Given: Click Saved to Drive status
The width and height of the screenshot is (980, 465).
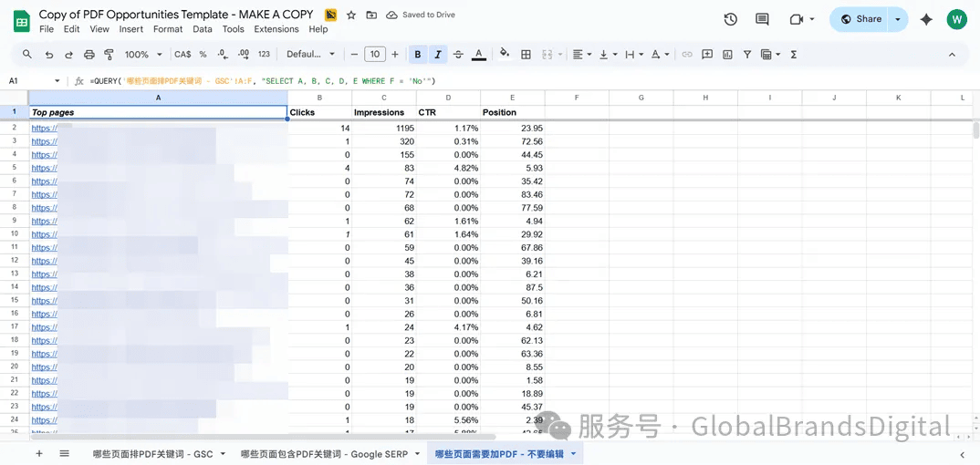Looking at the screenshot, I should point(422,15).
